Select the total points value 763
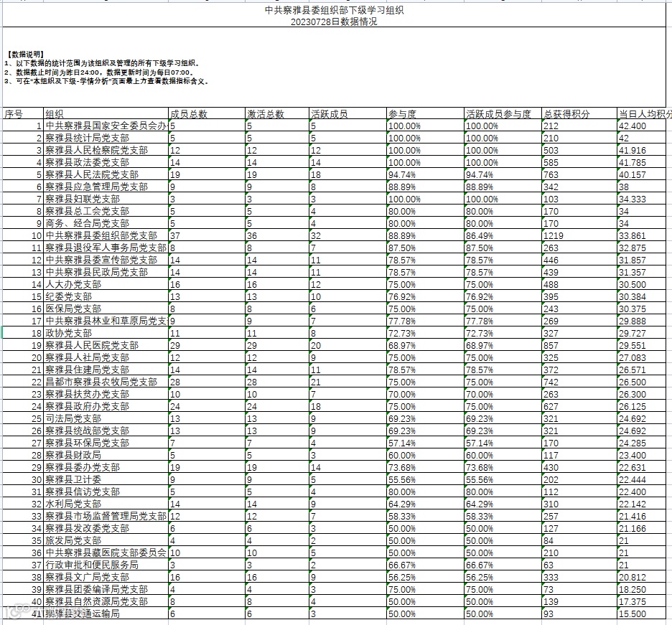The height and width of the screenshot is (625, 672). tap(579, 175)
